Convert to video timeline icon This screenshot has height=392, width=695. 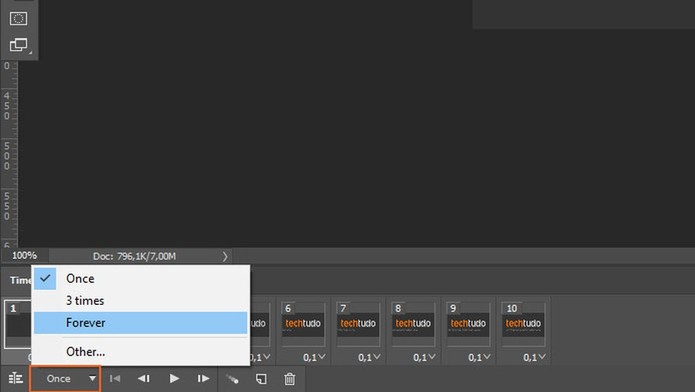click(16, 379)
